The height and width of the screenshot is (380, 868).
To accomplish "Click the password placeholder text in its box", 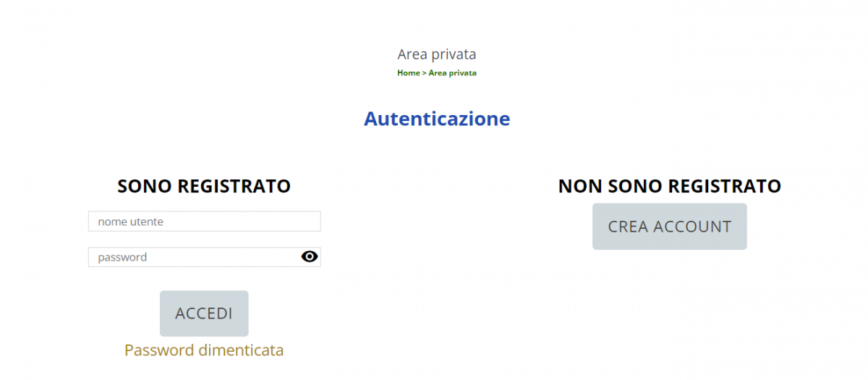I will click(x=122, y=257).
